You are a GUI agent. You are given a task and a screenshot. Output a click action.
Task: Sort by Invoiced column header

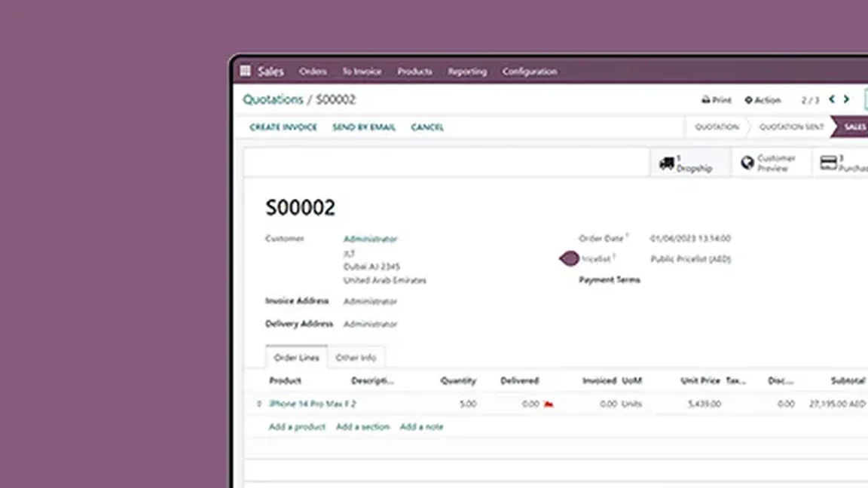600,380
